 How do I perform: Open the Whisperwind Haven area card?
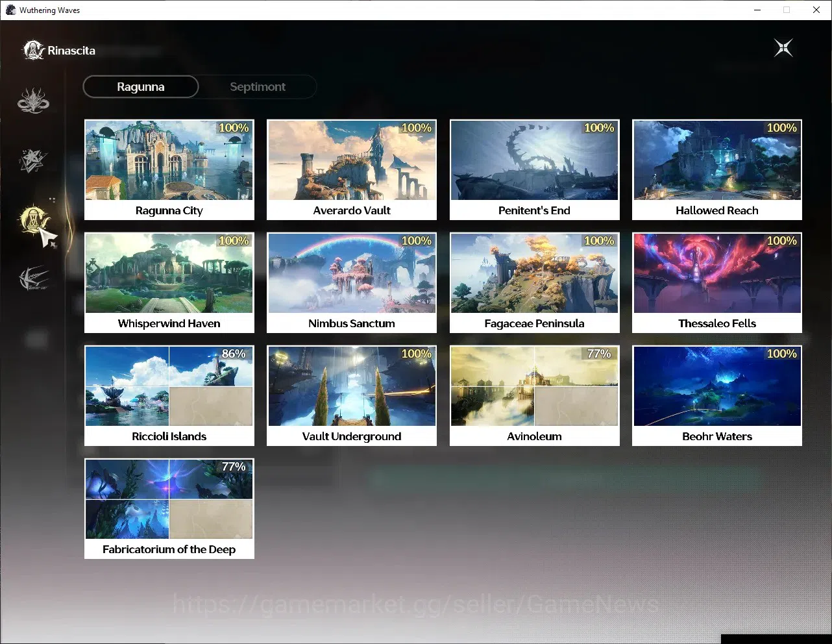169,283
